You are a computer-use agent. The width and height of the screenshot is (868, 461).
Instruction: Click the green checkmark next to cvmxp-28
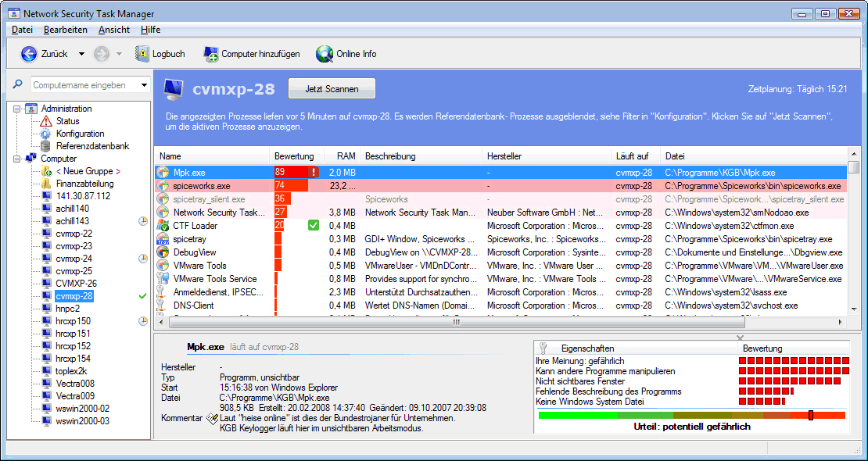[142, 296]
